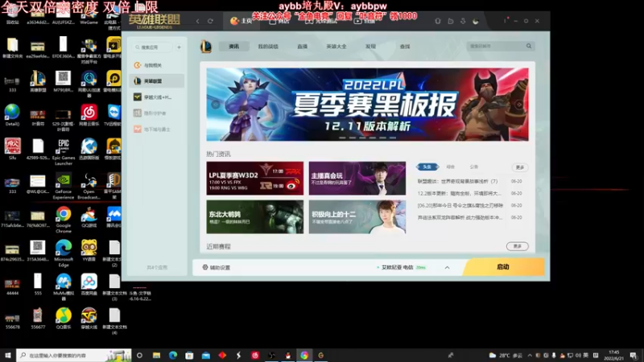
Task: Open the 网易UU加速器 desktop shortcut
Action: pyautogui.click(x=89, y=84)
